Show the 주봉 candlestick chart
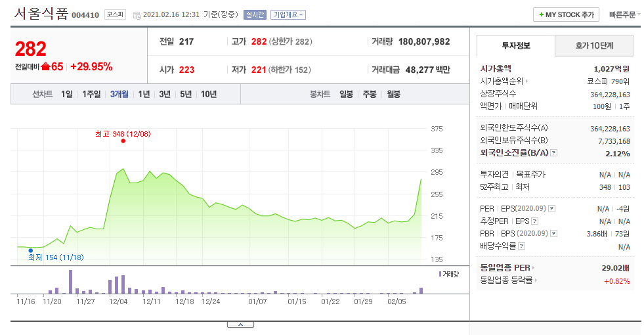The width and height of the screenshot is (644, 335). [x=370, y=94]
